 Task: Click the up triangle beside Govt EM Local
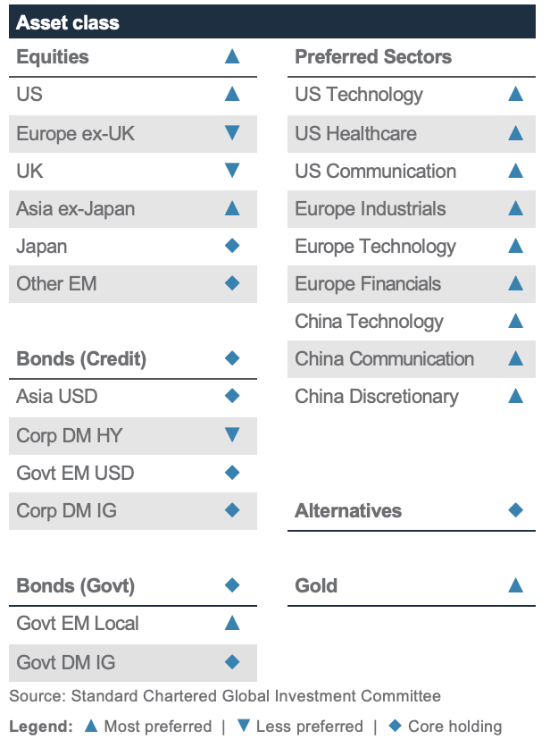point(232,623)
